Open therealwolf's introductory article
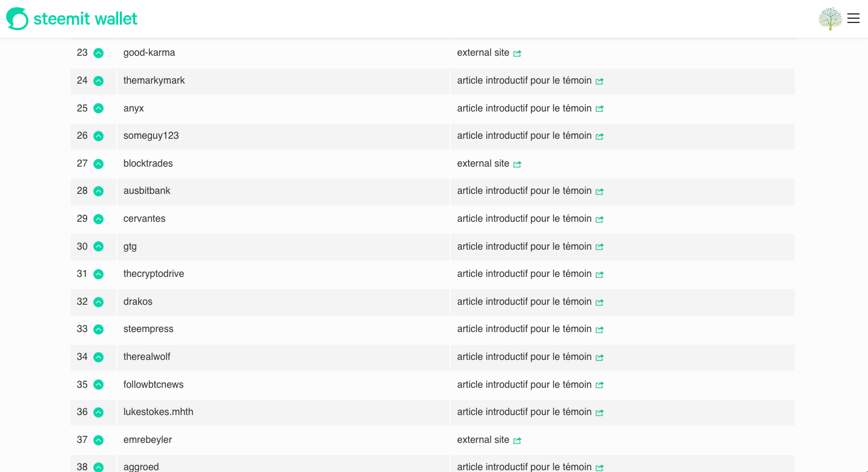 (530, 357)
